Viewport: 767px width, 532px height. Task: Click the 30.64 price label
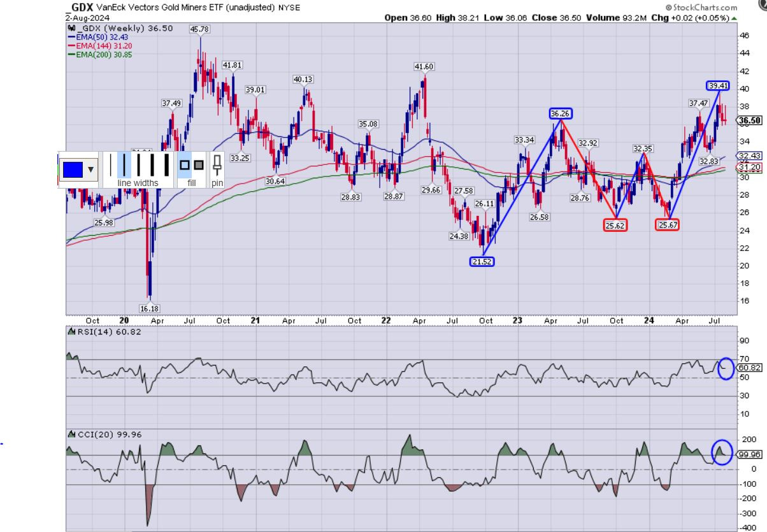click(275, 182)
